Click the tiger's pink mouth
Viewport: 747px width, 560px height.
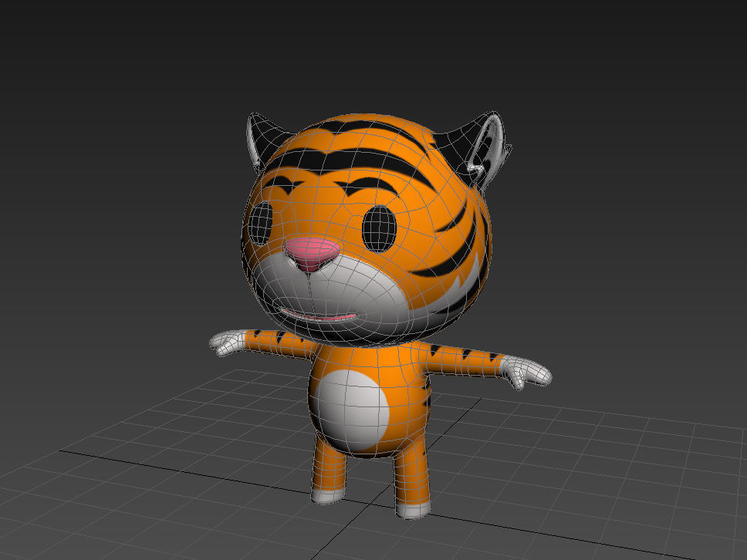pyautogui.click(x=318, y=315)
